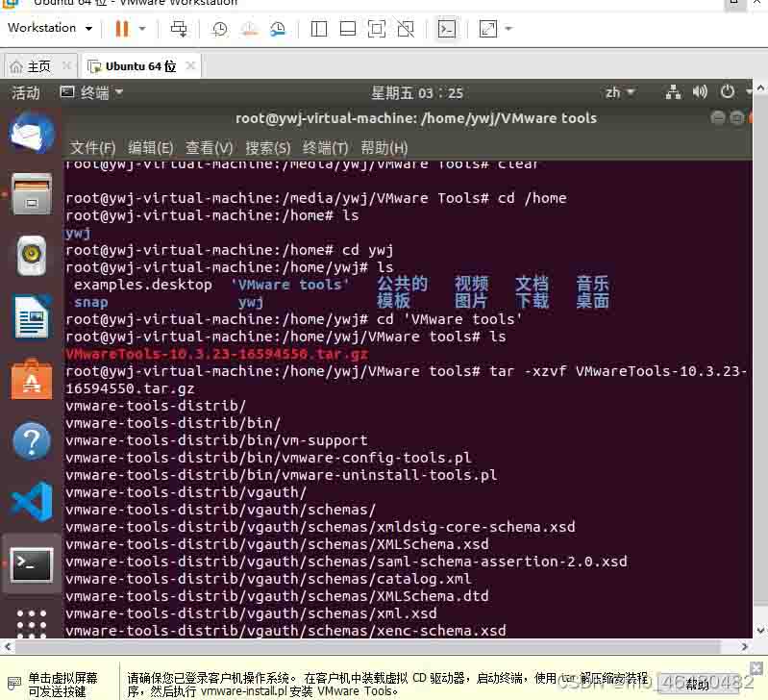Dismiss the VMware Tools hint bar
Viewport: 768px width, 700px height.
pyautogui.click(x=756, y=668)
